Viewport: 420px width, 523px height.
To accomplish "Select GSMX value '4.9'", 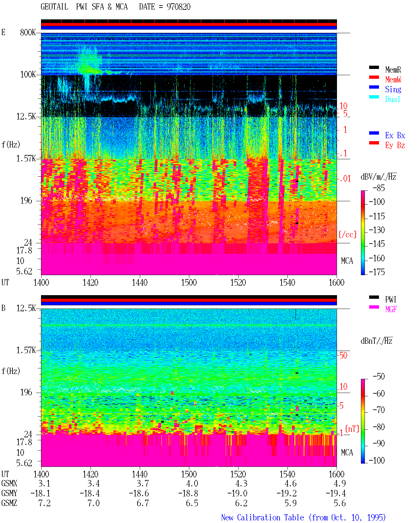I will tap(340, 484).
